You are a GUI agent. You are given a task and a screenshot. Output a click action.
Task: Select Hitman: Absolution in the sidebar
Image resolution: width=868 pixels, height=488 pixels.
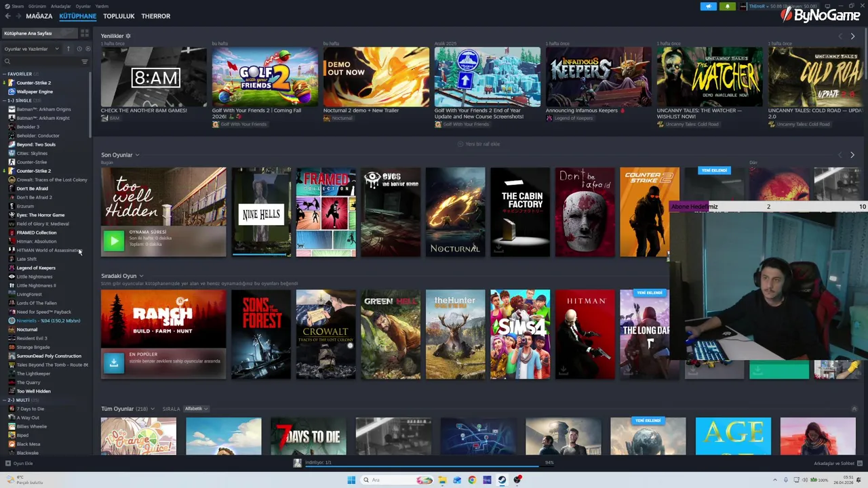37,241
